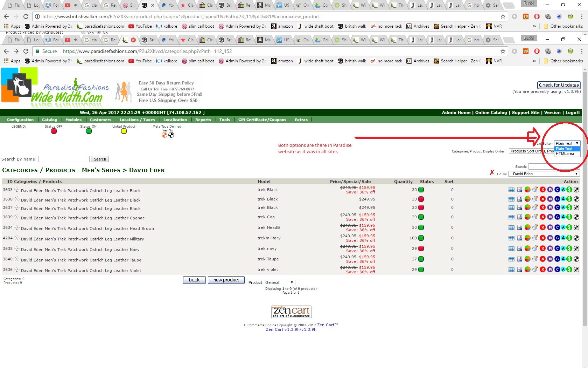Viewport: 588px width, 368px height.
Task: Toggle status of Military product 4204
Action: [x=421, y=238]
